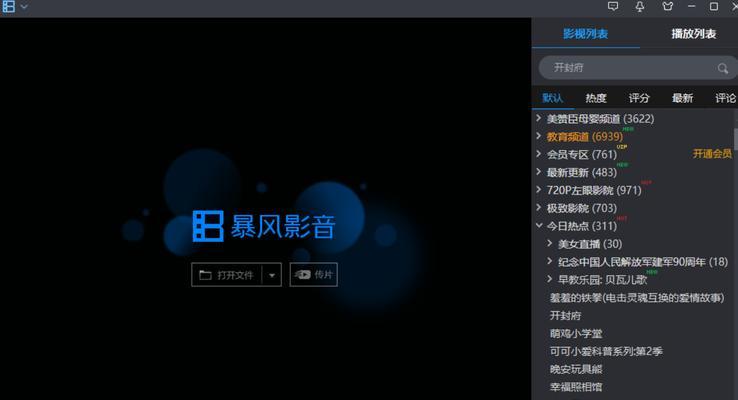Image resolution: width=738 pixels, height=400 pixels.
Task: Maximize the player window
Action: pos(714,7)
